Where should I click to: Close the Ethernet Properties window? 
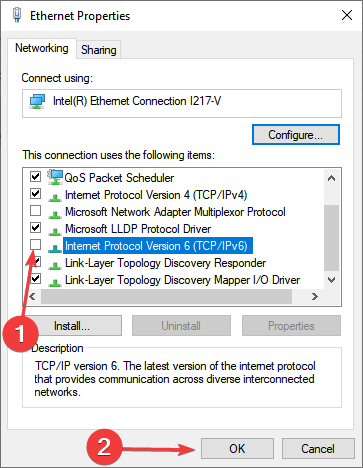tap(347, 15)
